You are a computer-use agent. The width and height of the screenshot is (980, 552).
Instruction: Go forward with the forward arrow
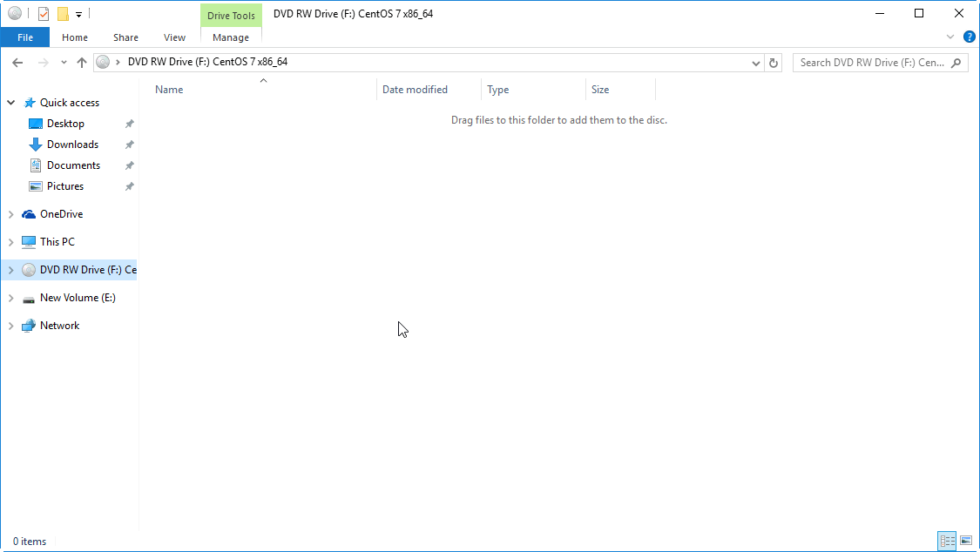(x=44, y=63)
